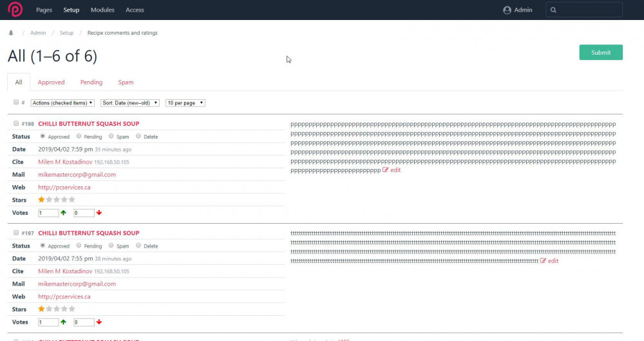Set star rating to five for comment #198
The height and width of the screenshot is (341, 644).
tap(72, 200)
